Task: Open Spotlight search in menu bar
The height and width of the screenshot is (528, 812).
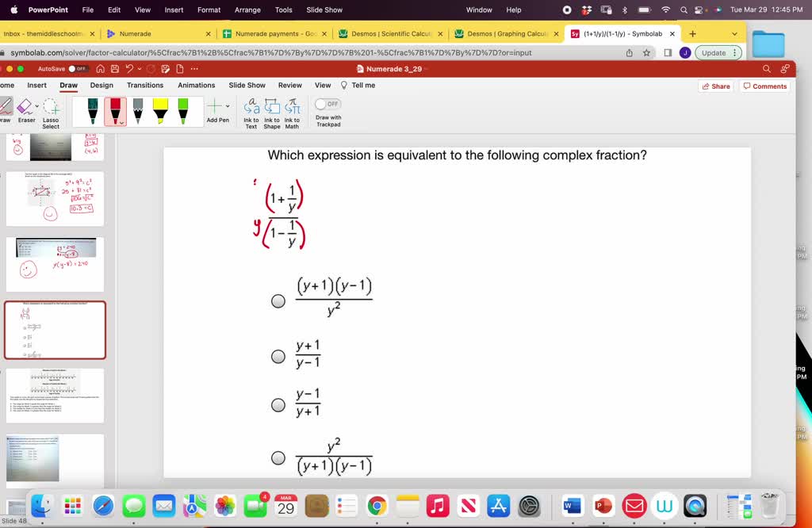Action: [x=684, y=10]
